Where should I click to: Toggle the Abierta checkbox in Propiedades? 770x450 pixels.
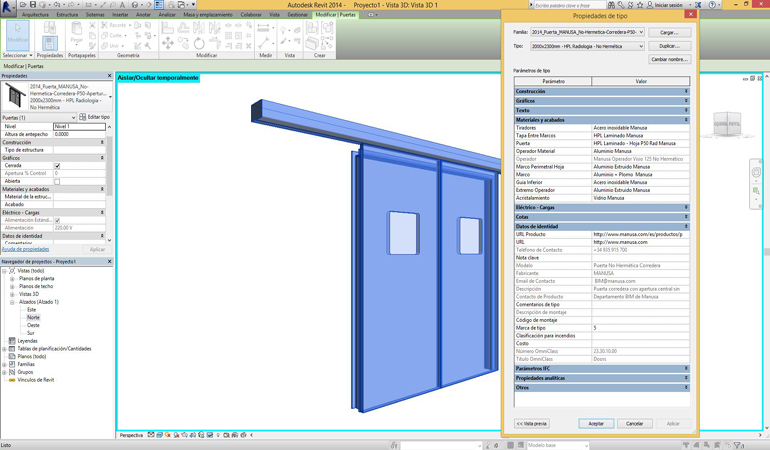[57, 182]
